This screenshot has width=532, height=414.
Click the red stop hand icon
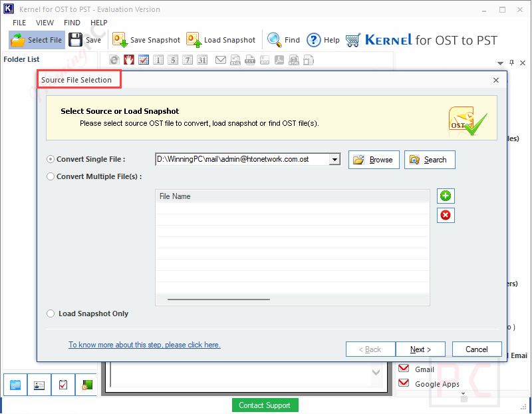129,60
